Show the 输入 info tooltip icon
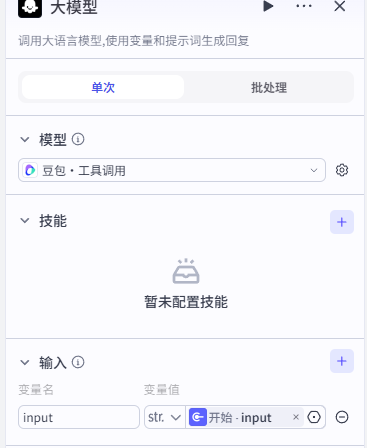Screen dimensions: 367x448 click(78, 362)
